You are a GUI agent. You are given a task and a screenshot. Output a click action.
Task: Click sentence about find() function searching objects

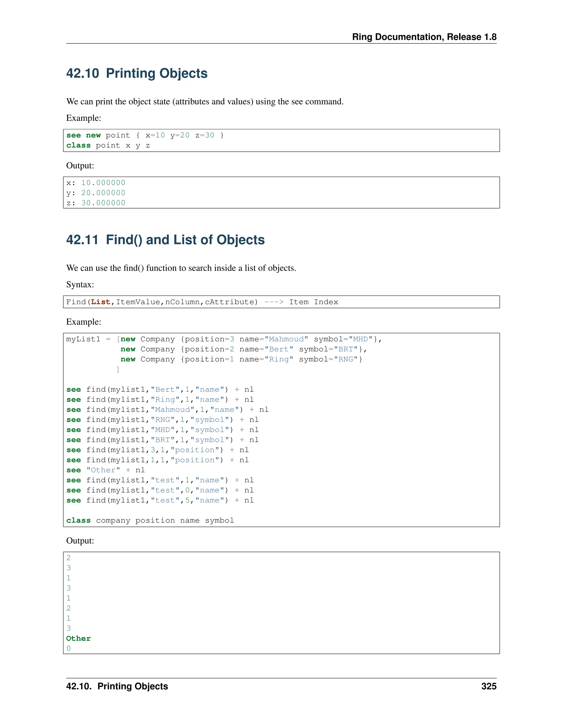click(181, 268)
